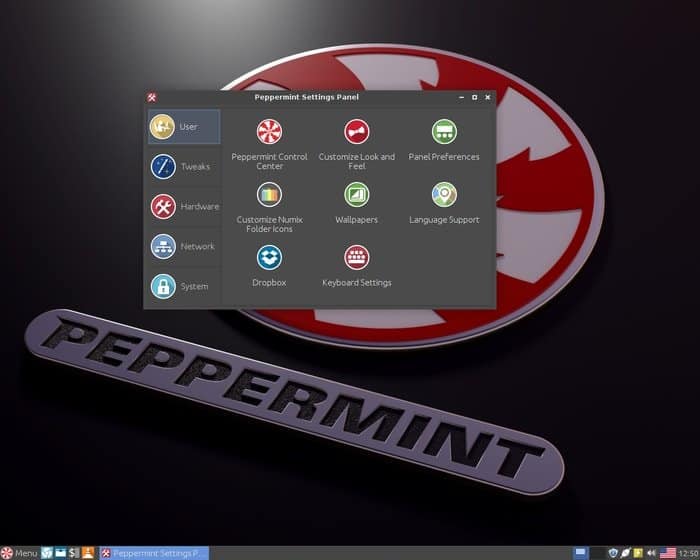This screenshot has width=700, height=560.
Task: Select the User category
Action: click(x=184, y=127)
